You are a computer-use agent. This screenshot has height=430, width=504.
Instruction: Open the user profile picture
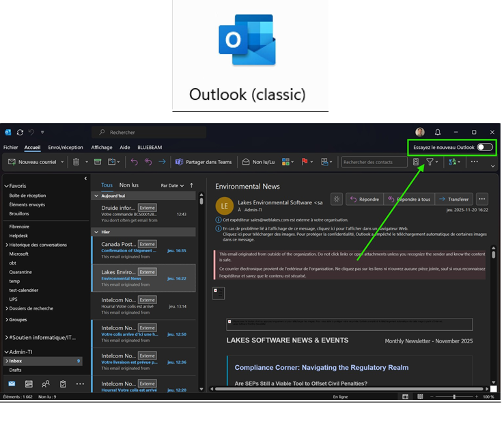420,132
